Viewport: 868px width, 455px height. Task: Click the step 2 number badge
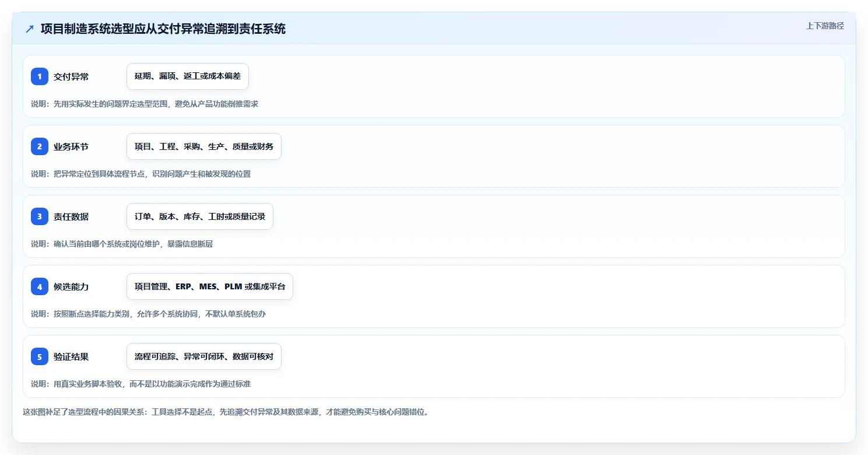click(40, 146)
